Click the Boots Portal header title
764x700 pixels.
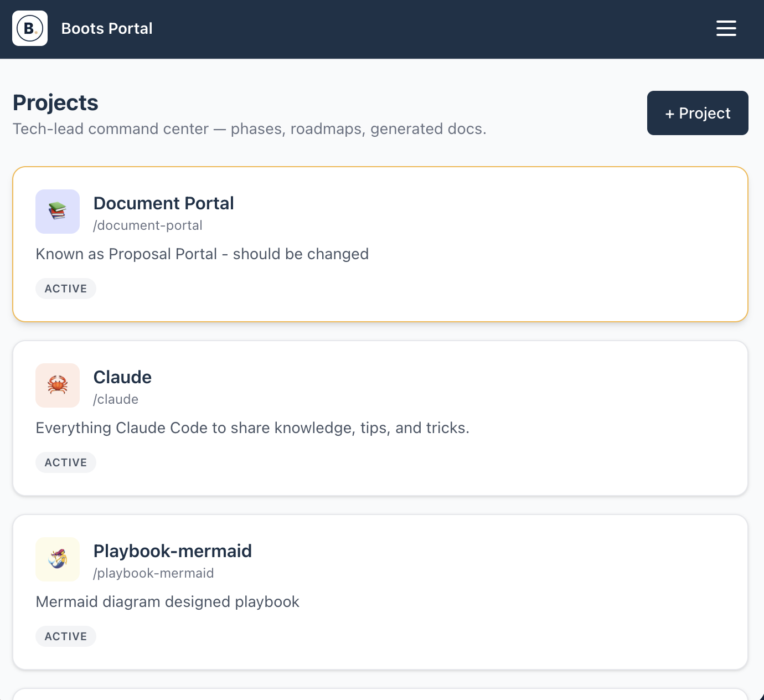[x=107, y=28]
